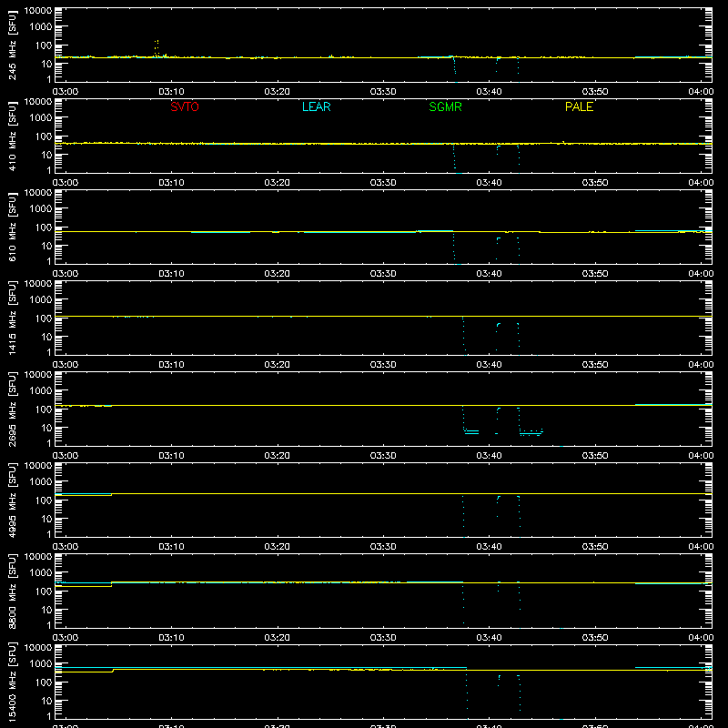Click 03:40 tick under the 1415 MHz panel

[489, 365]
